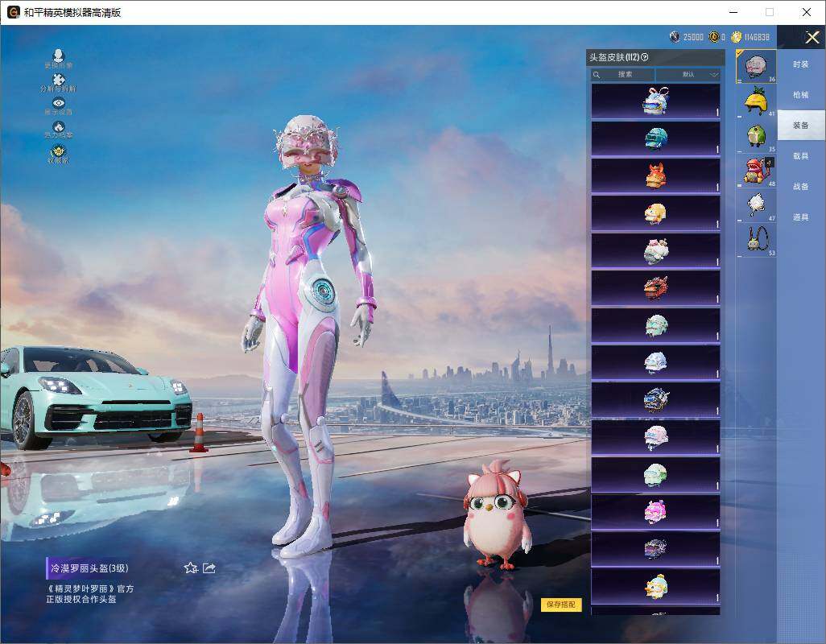
Task: Switch to the 时装 tab
Action: 801,64
